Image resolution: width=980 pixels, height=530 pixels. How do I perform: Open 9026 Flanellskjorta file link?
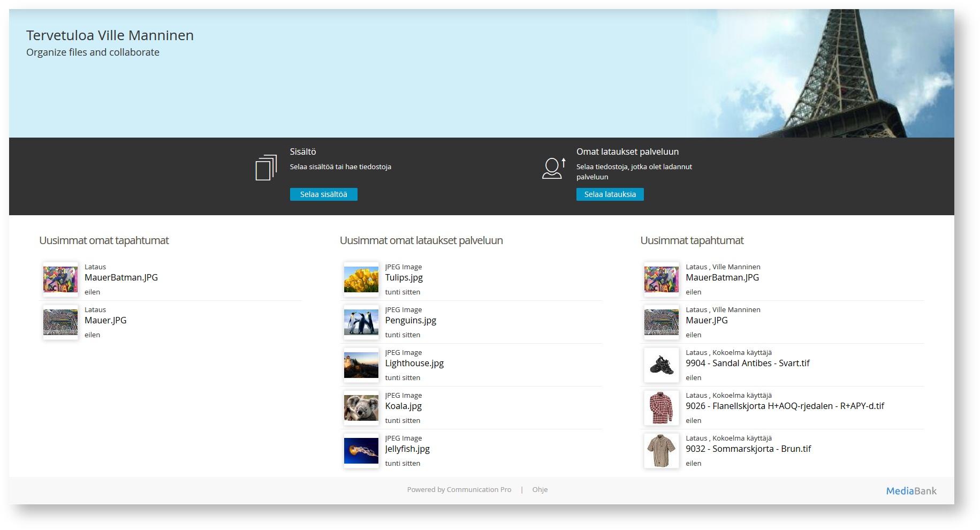(785, 406)
